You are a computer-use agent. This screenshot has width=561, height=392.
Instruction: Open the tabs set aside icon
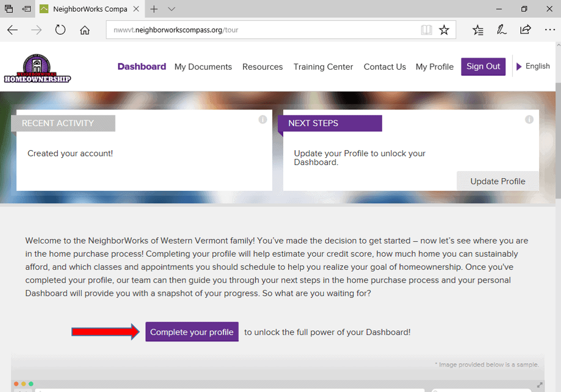pyautogui.click(x=9, y=9)
